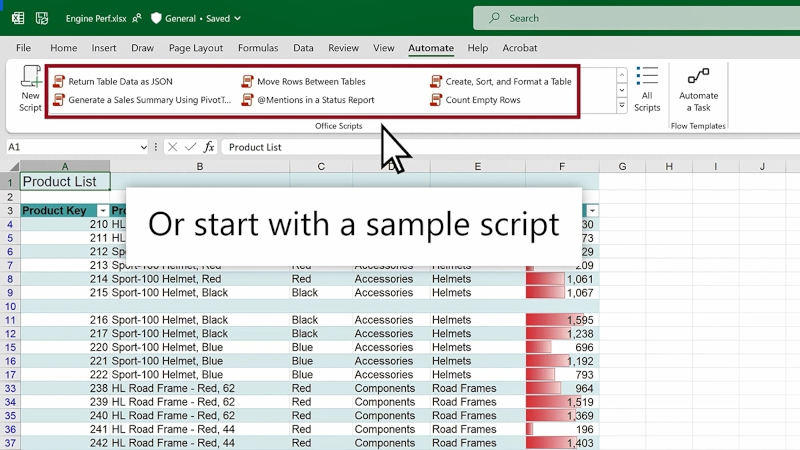
Task: Open the Product Key filter dropdown
Action: click(x=103, y=211)
